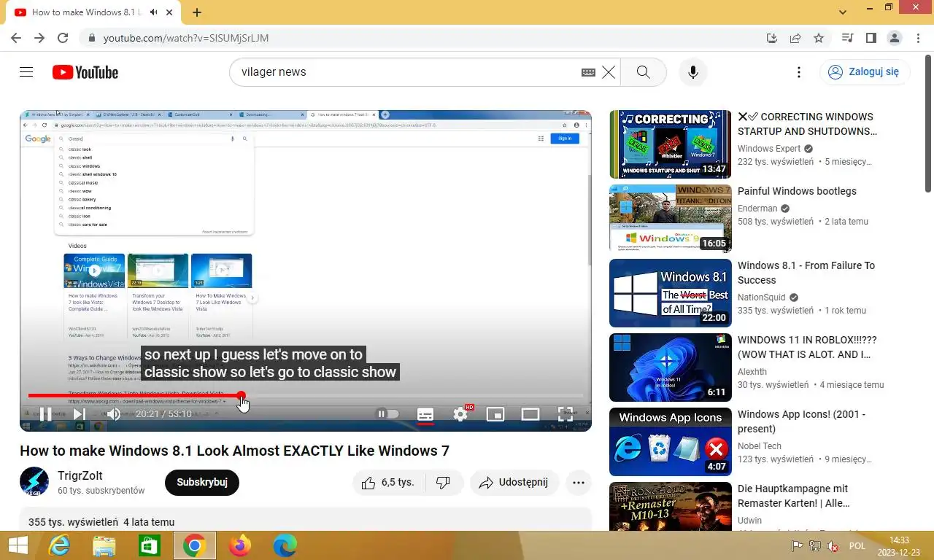Open the Windows App Icons video thumbnail
This screenshot has width=934, height=560.
[670, 442]
